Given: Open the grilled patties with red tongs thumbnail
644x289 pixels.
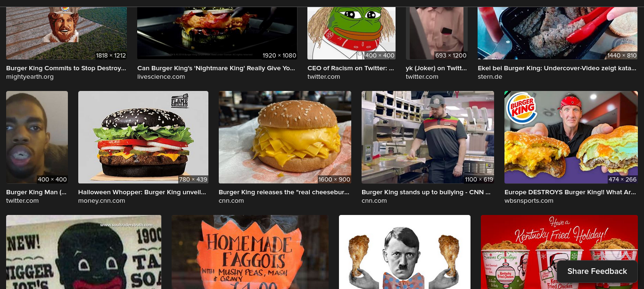Looking at the screenshot, I should pyautogui.click(x=557, y=33).
